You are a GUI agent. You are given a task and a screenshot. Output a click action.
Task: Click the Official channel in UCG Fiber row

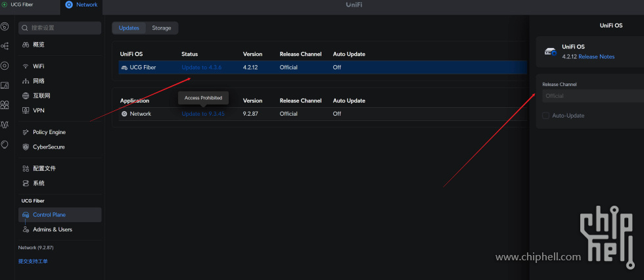[x=288, y=67]
